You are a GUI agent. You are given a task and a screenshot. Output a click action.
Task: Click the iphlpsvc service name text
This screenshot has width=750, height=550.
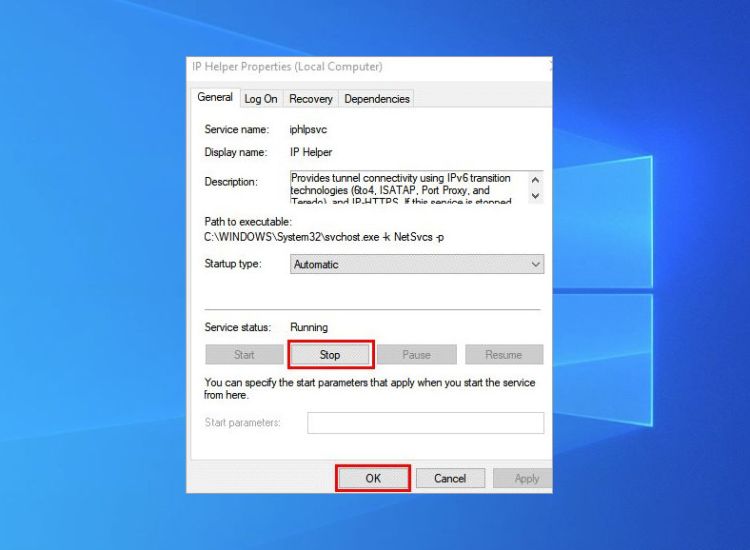309,130
